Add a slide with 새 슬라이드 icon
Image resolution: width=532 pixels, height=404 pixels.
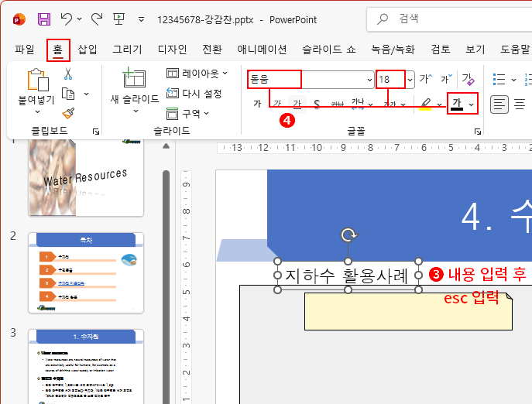135,78
